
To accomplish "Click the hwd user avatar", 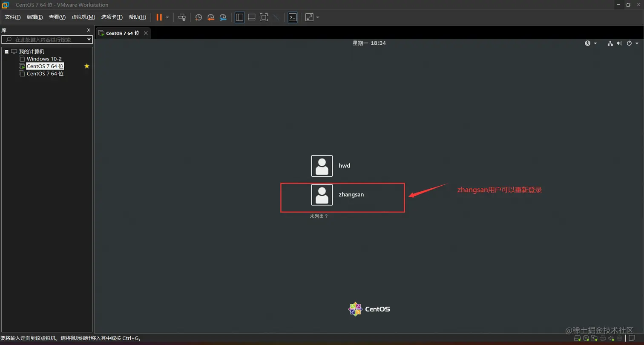I will [x=322, y=166].
